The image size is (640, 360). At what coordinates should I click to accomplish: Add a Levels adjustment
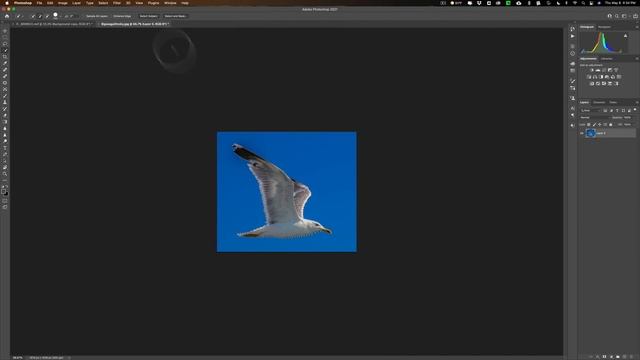(598, 70)
